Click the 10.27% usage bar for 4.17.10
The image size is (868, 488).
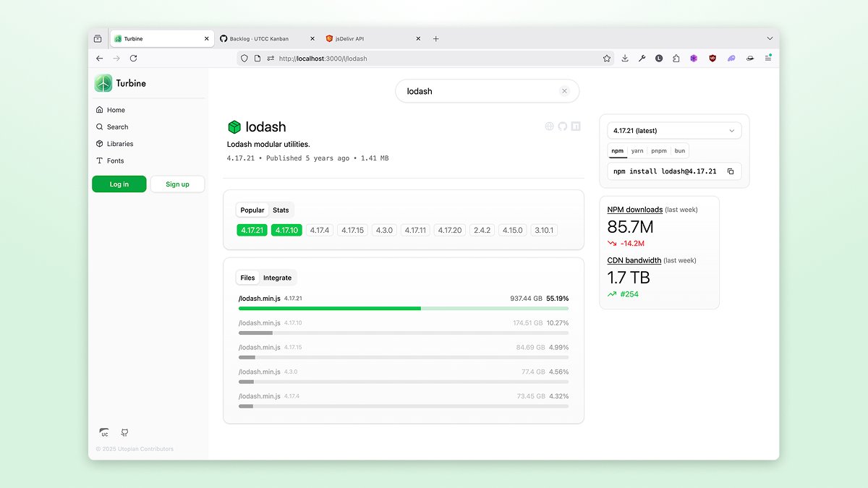404,333
